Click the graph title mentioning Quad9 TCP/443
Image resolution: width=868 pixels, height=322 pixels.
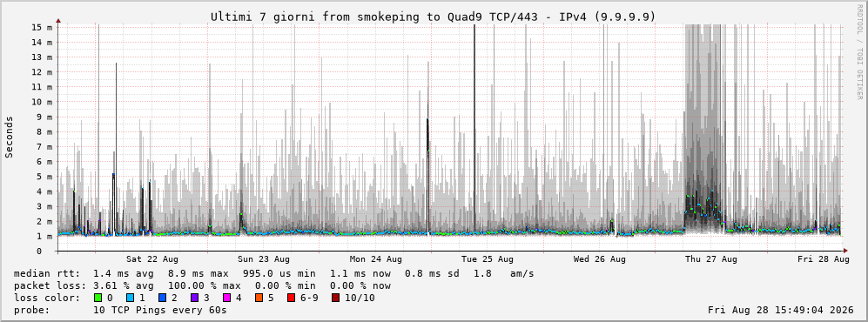coord(433,17)
